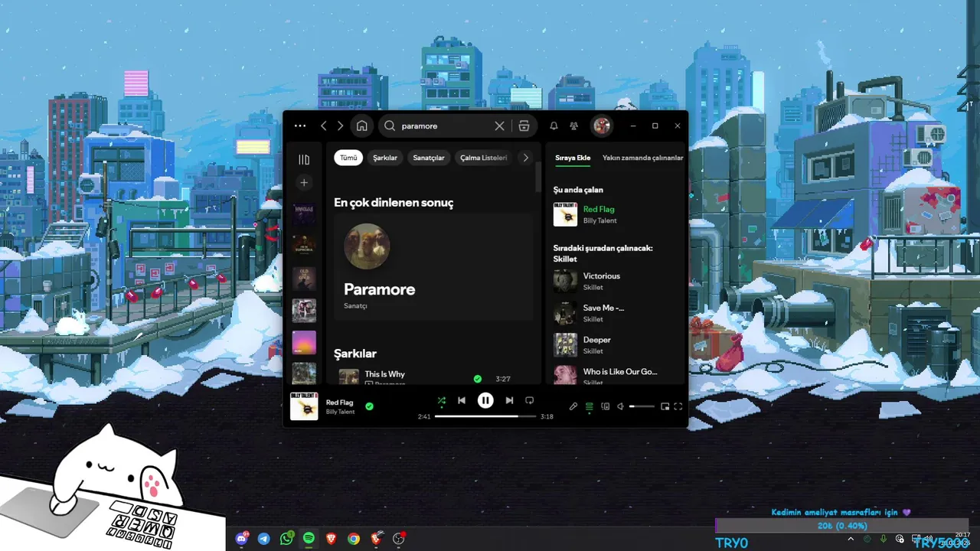The width and height of the screenshot is (980, 551).
Task: Go forward with the right arrow
Action: tap(341, 126)
